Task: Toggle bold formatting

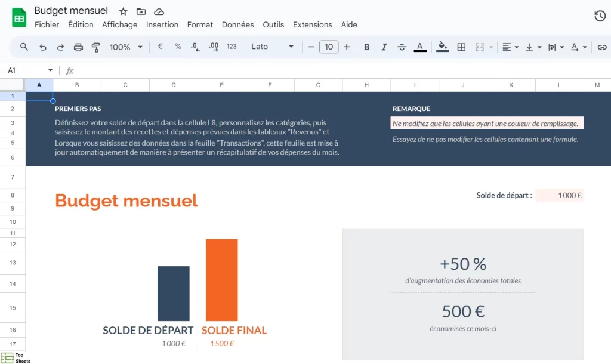Action: [366, 47]
